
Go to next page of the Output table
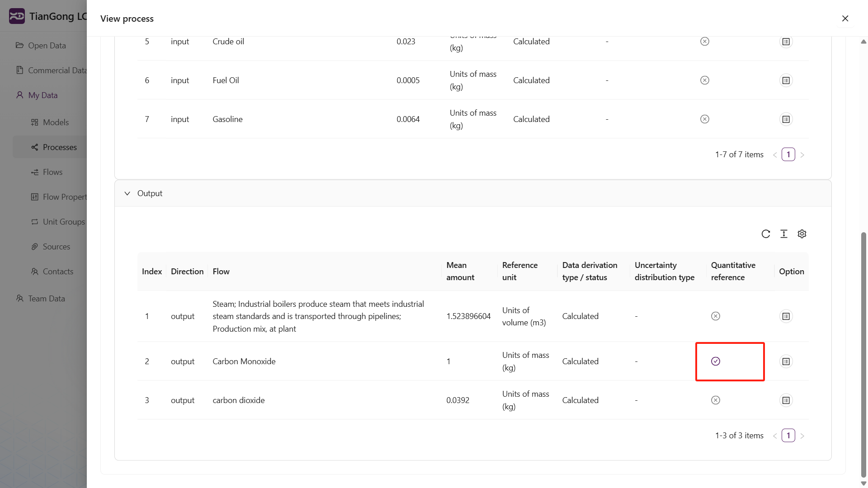pos(802,436)
